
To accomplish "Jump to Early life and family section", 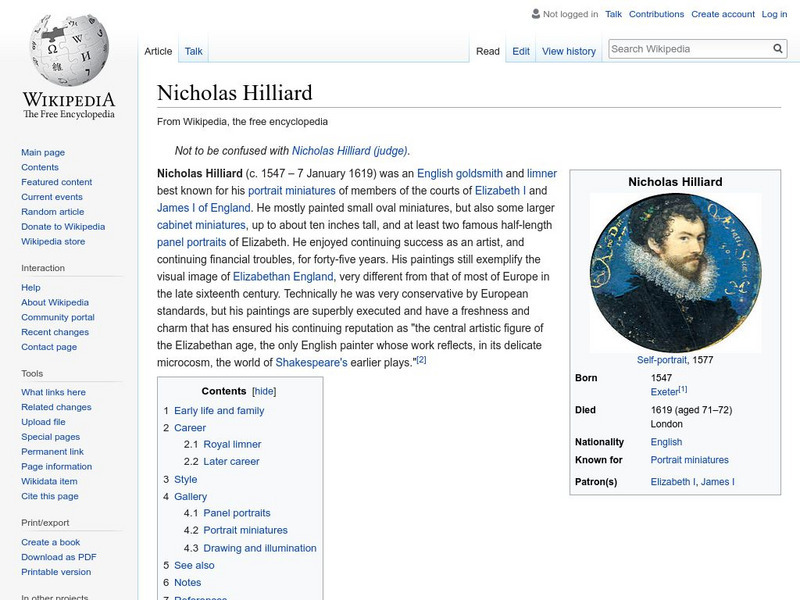I will pyautogui.click(x=219, y=411).
